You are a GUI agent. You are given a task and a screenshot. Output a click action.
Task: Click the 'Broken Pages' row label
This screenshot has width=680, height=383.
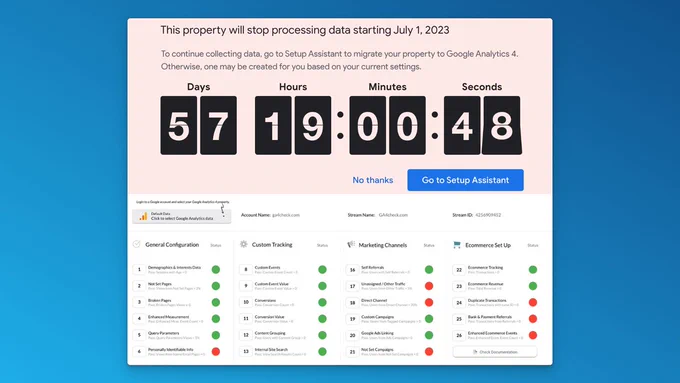pos(159,300)
